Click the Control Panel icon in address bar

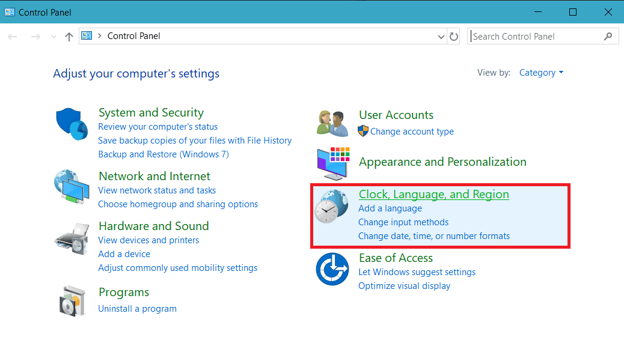[x=87, y=36]
